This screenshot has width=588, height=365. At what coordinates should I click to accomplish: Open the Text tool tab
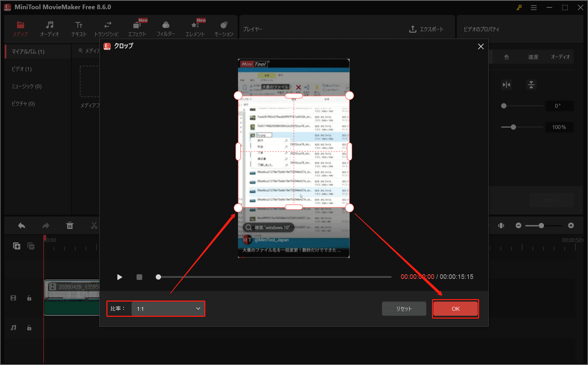tap(79, 29)
